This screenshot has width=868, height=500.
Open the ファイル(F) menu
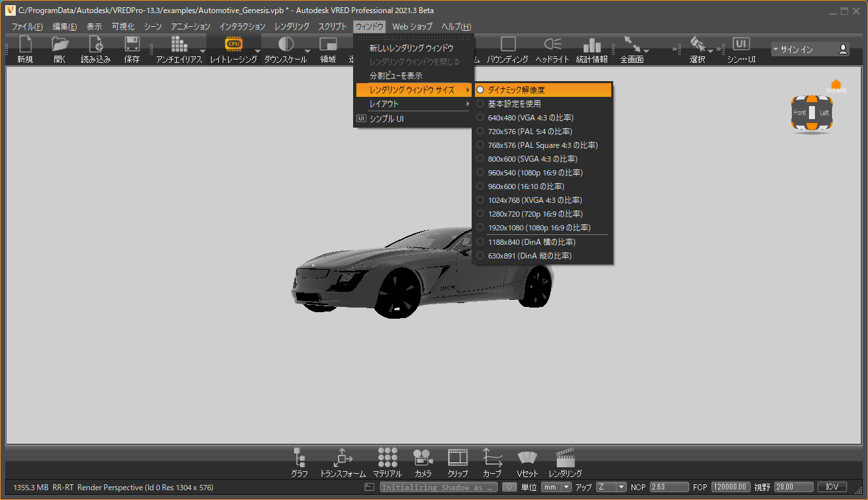pos(27,26)
